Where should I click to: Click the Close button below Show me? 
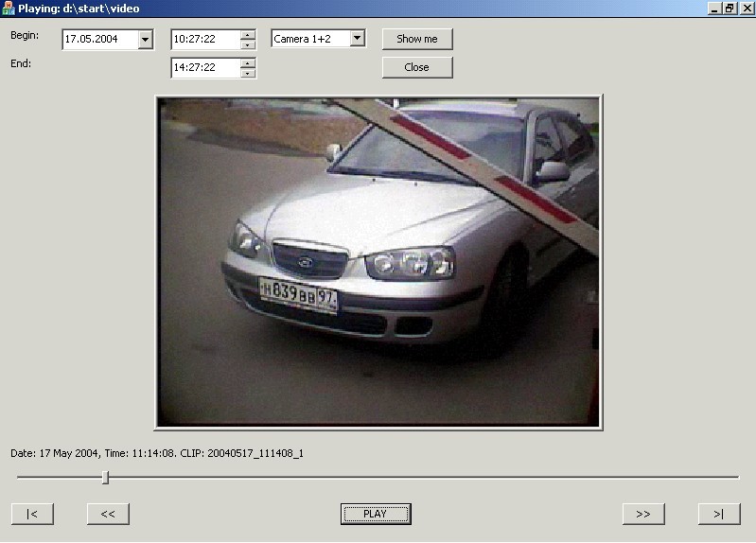point(417,67)
